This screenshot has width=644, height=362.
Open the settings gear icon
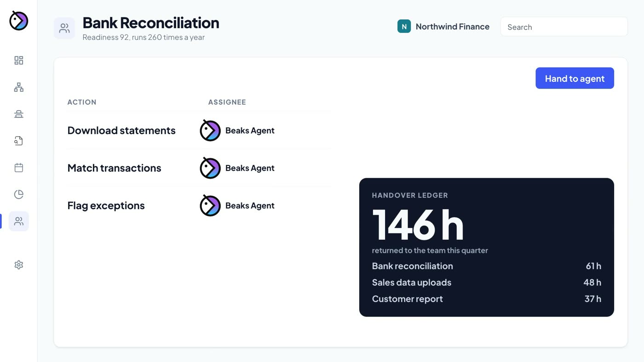(x=19, y=265)
